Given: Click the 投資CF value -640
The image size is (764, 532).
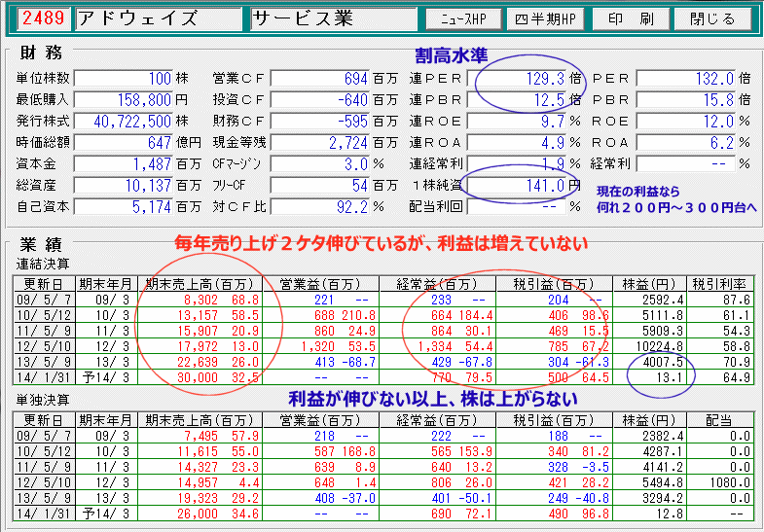Looking at the screenshot, I should [319, 100].
